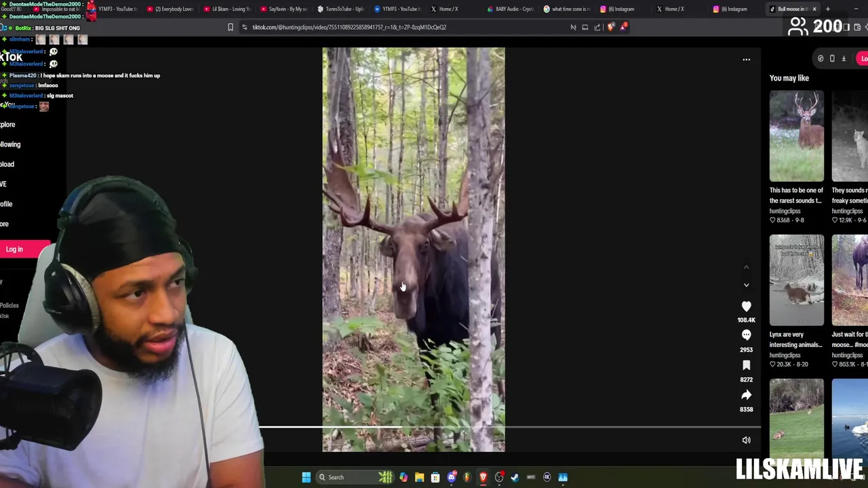The image size is (868, 488).
Task: Open the lynx in snow video thumbnail
Action: pyautogui.click(x=796, y=280)
